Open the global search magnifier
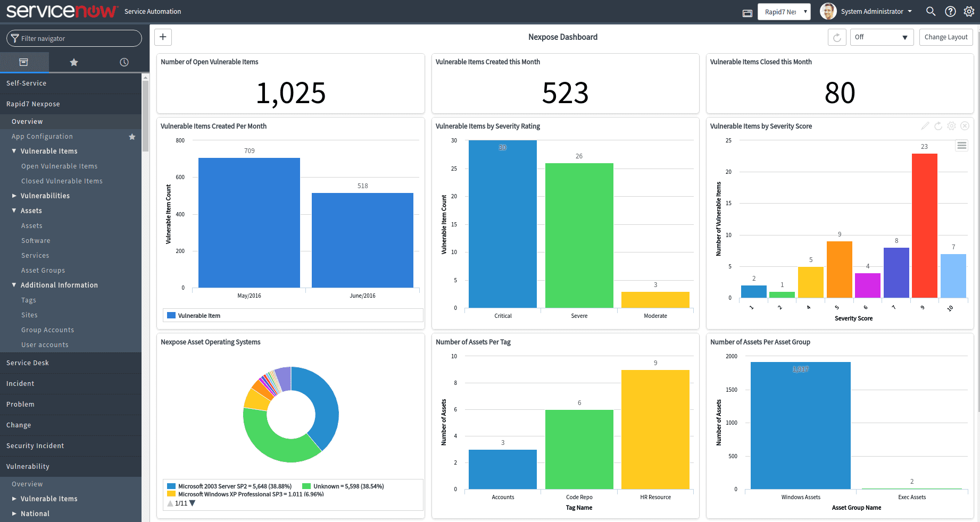The image size is (980, 522). 931,11
